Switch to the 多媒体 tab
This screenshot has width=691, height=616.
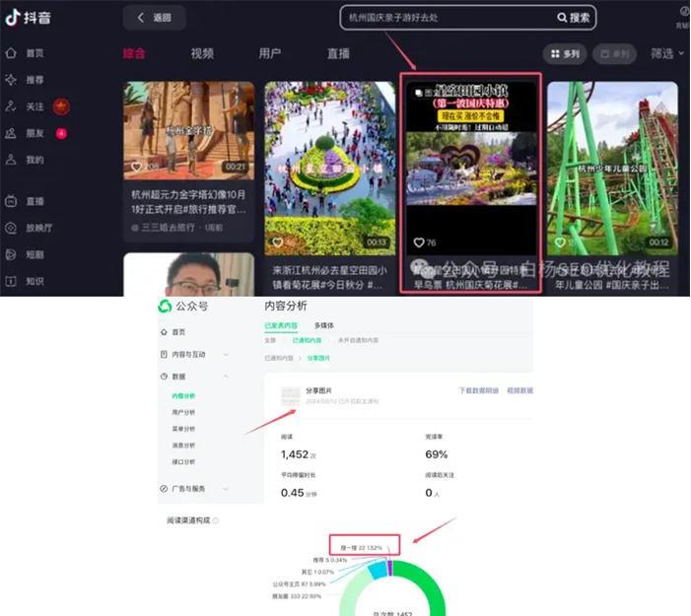coord(323,324)
